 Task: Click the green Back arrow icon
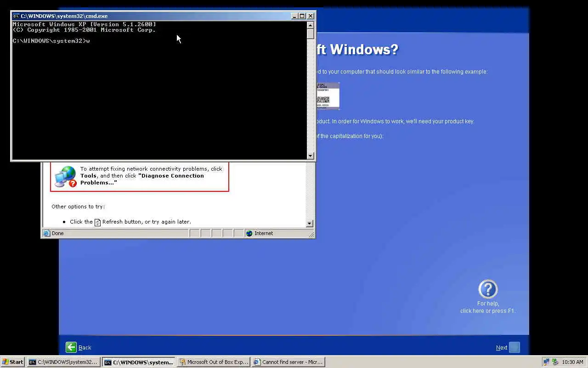(71, 347)
